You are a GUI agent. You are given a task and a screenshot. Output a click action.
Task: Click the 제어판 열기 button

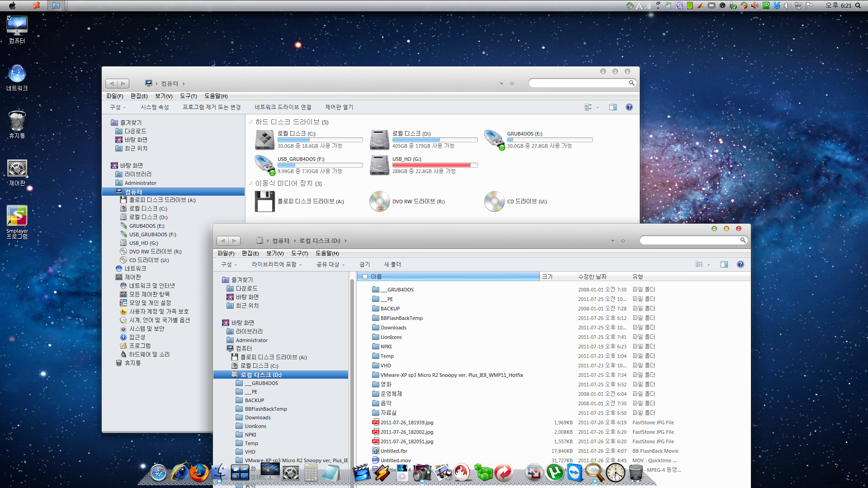[x=339, y=107]
